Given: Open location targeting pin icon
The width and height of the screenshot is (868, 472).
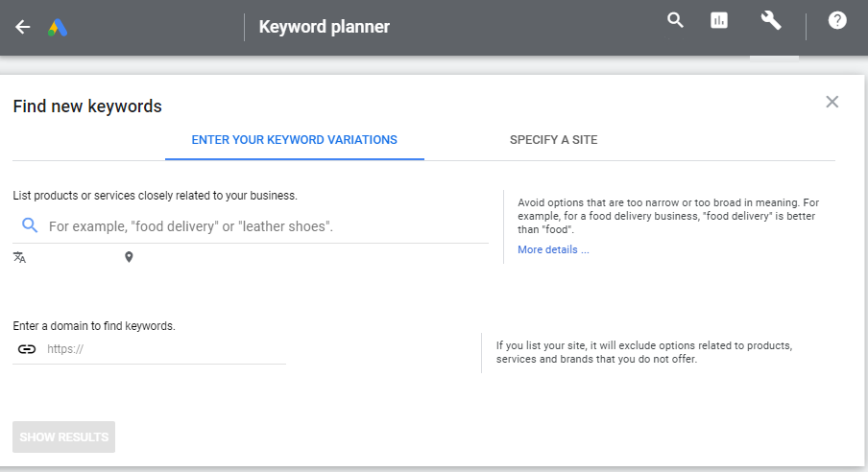Looking at the screenshot, I should coord(129,257).
